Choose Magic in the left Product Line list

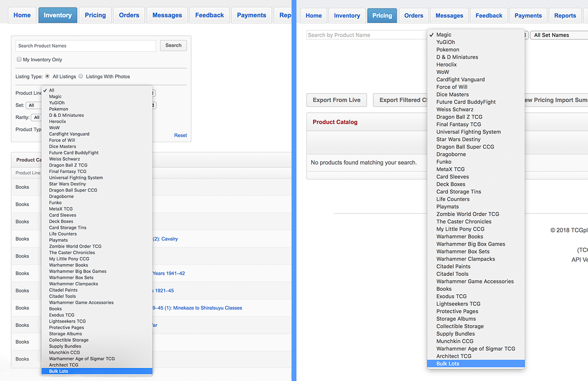pos(97,97)
